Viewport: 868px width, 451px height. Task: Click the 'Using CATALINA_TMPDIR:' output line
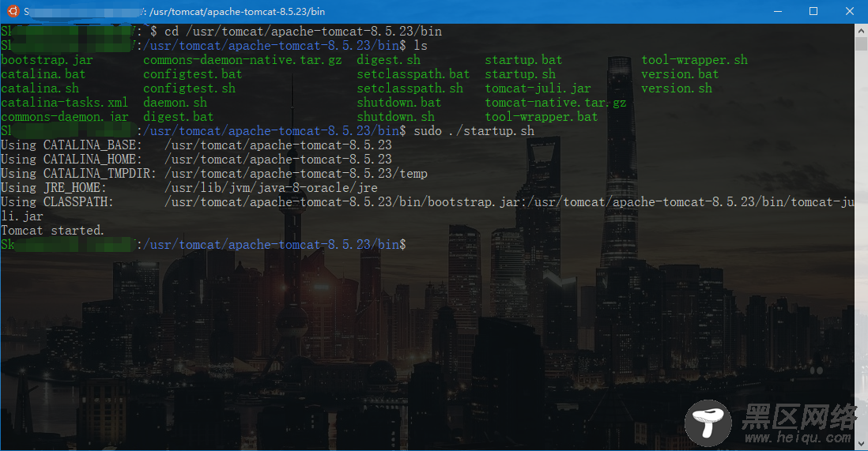click(x=214, y=174)
